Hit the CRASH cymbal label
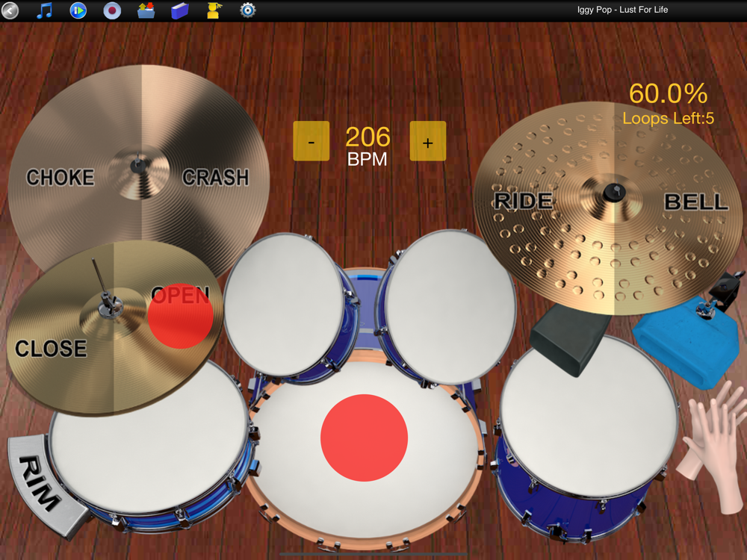747x560 pixels. [x=215, y=177]
